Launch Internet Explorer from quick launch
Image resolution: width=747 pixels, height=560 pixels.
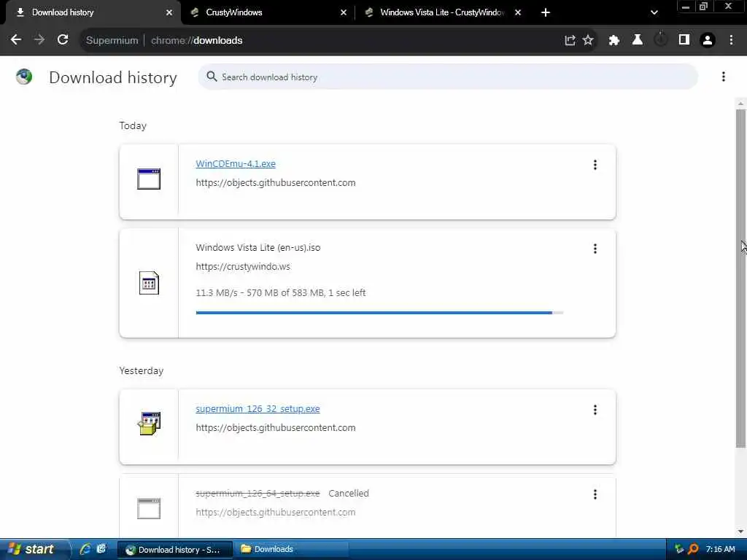tap(85, 549)
